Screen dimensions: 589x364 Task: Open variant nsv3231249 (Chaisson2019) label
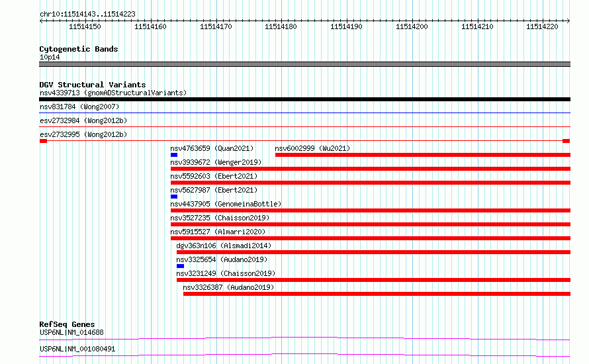click(226, 273)
